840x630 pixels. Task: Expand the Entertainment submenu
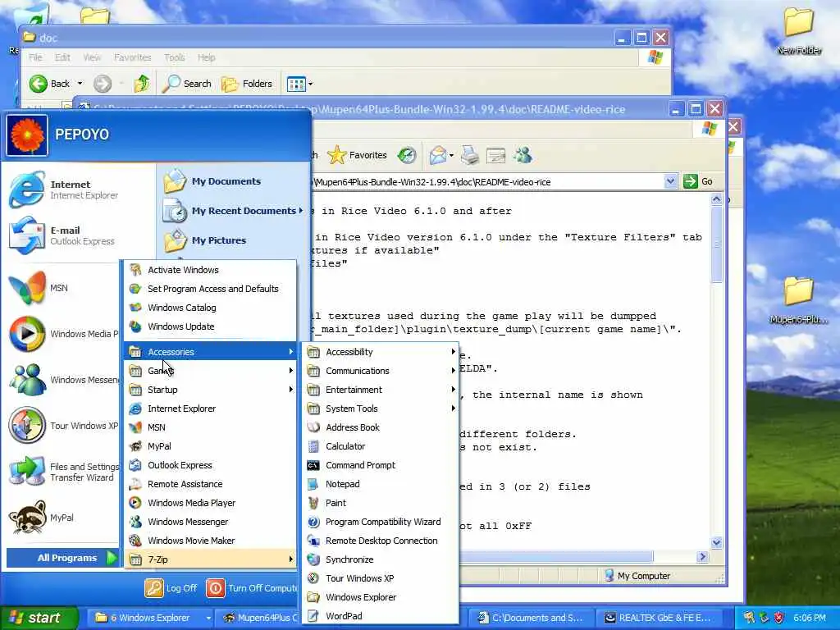click(x=381, y=390)
